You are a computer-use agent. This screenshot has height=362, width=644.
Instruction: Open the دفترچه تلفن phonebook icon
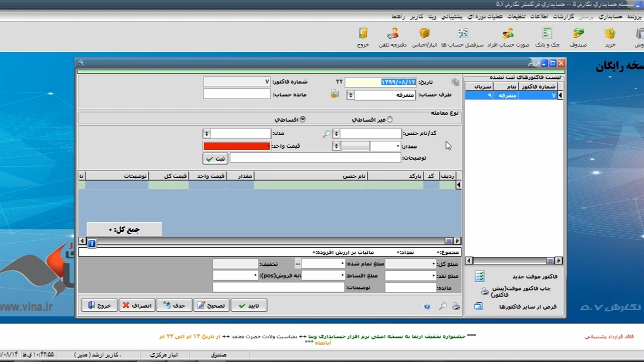coord(392,36)
